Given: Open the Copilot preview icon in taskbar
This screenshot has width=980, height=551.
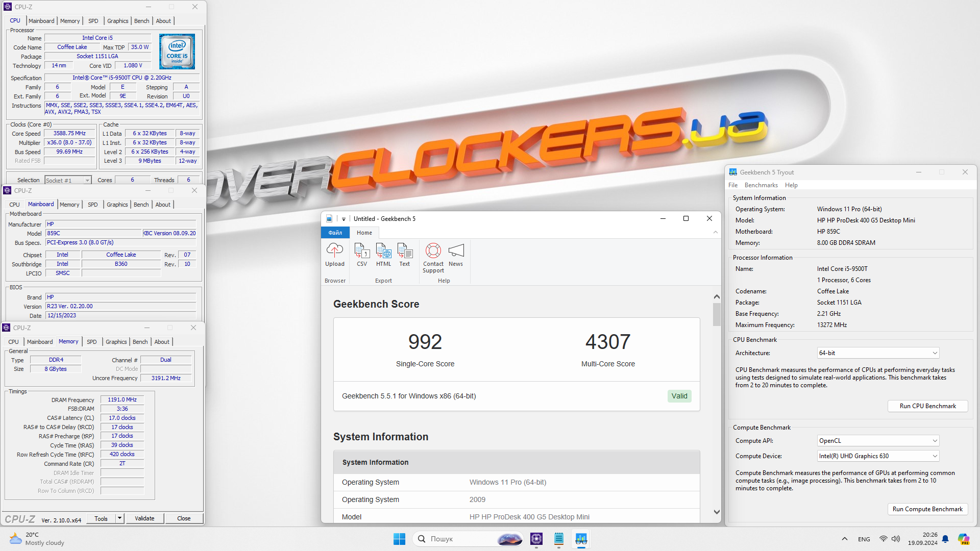Looking at the screenshot, I should tap(964, 539).
